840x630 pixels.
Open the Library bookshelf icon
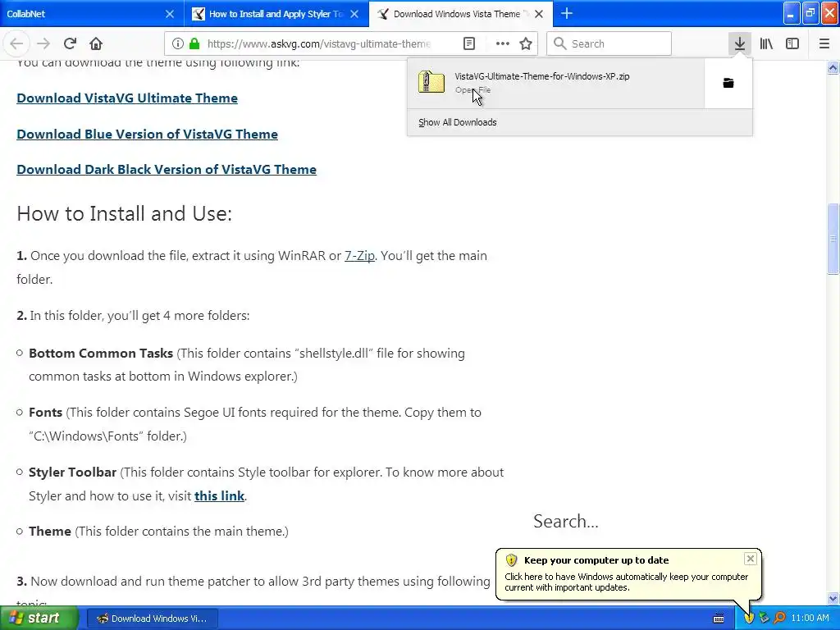[x=766, y=43]
